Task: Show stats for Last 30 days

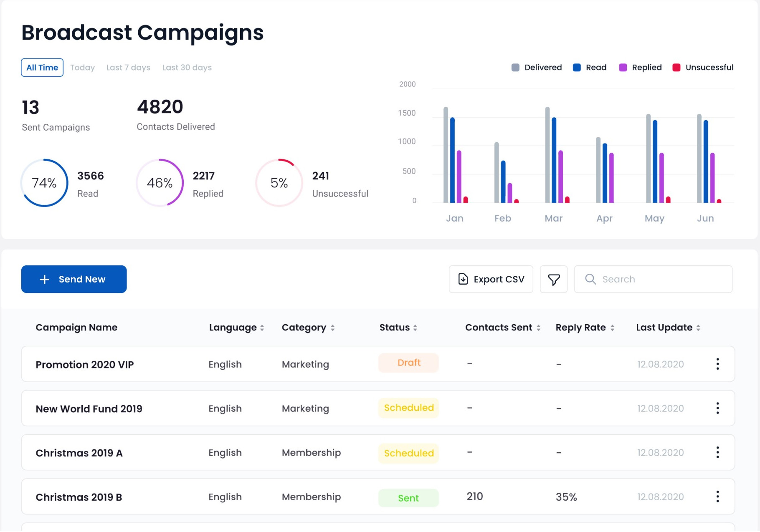Action: point(187,68)
